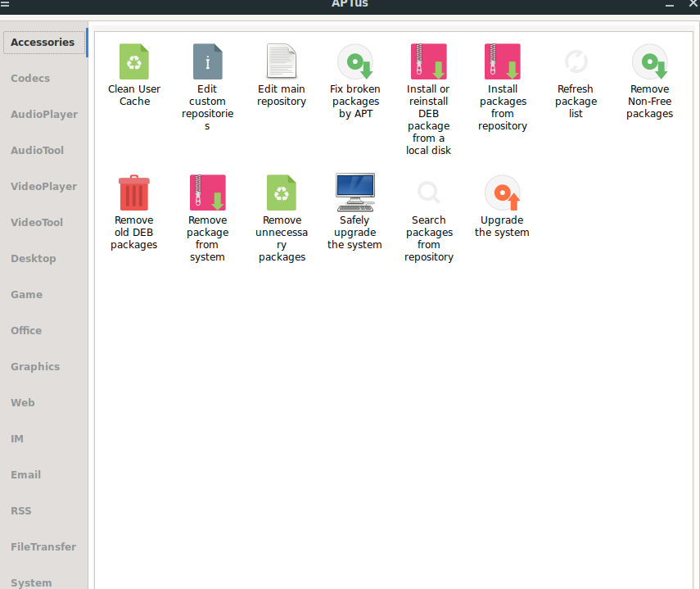Run Fix broken packages by APT
Viewport: 700px width, 589px height.
point(355,61)
